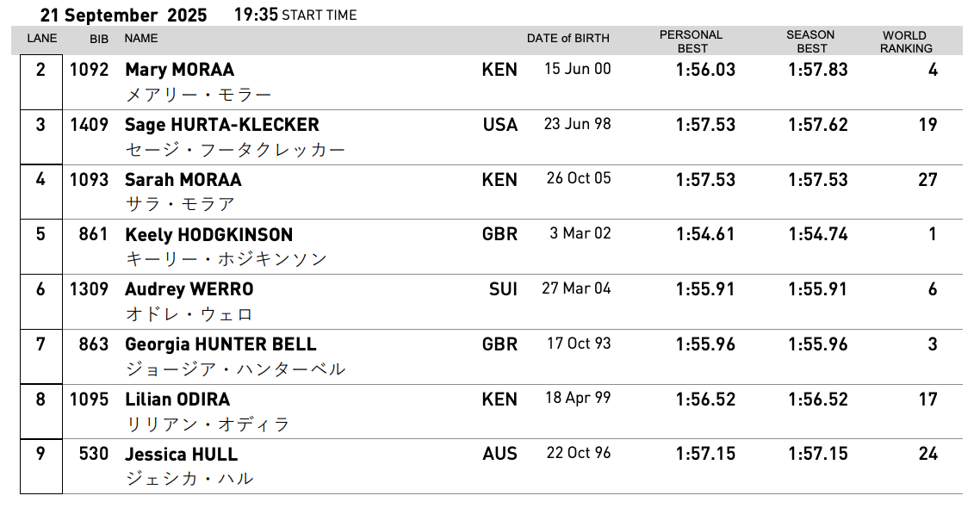Click Lilian ODIRA's world ranking 17
Image resolution: width=980 pixels, height=508 pixels.
[x=927, y=400]
